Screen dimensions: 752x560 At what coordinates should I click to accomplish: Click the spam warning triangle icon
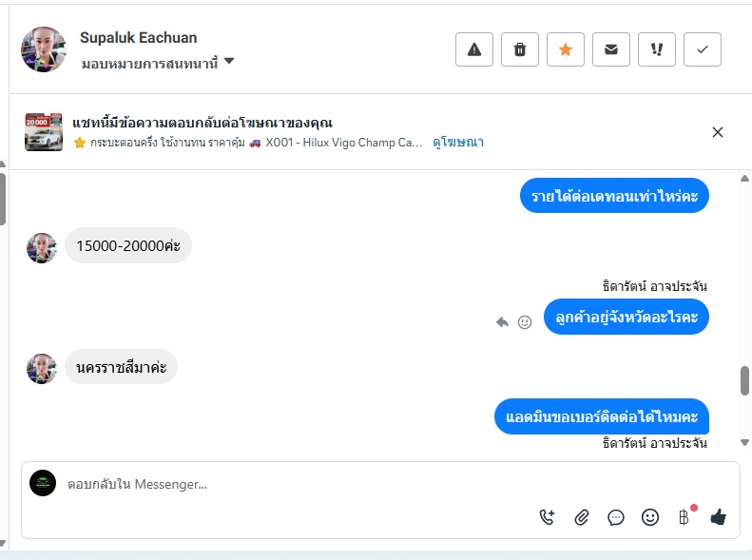click(x=474, y=49)
